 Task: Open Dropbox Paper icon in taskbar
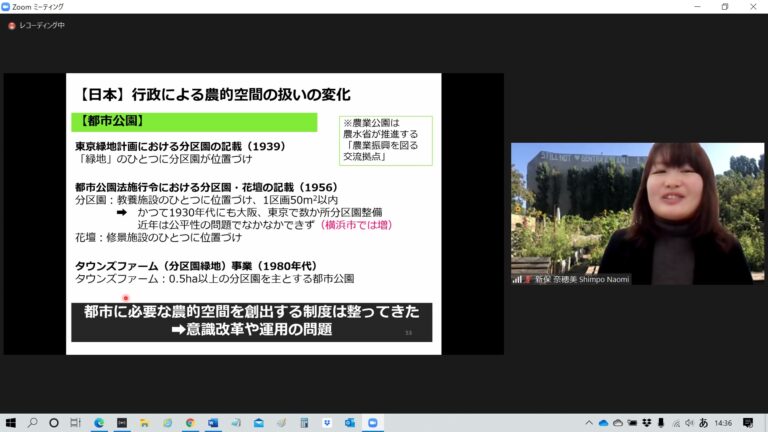coord(327,423)
